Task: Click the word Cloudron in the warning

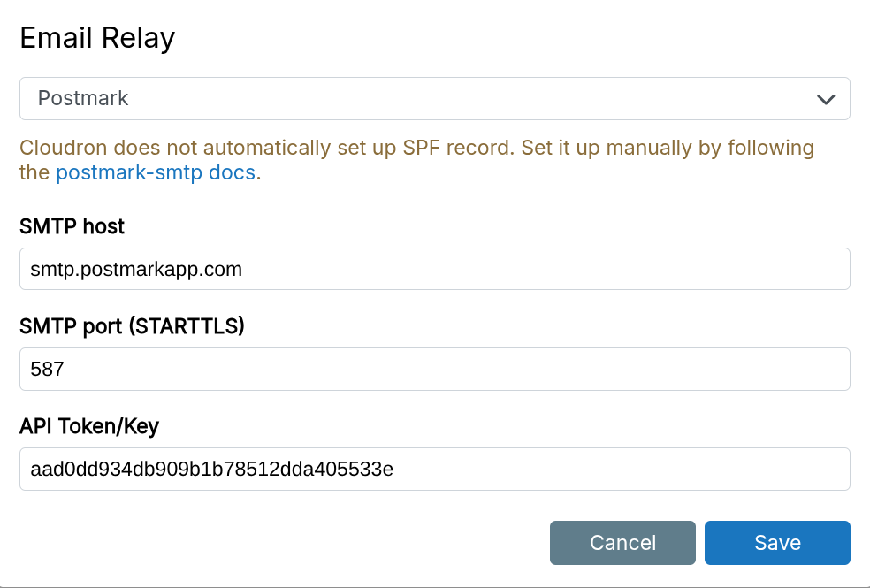Action: tap(63, 148)
